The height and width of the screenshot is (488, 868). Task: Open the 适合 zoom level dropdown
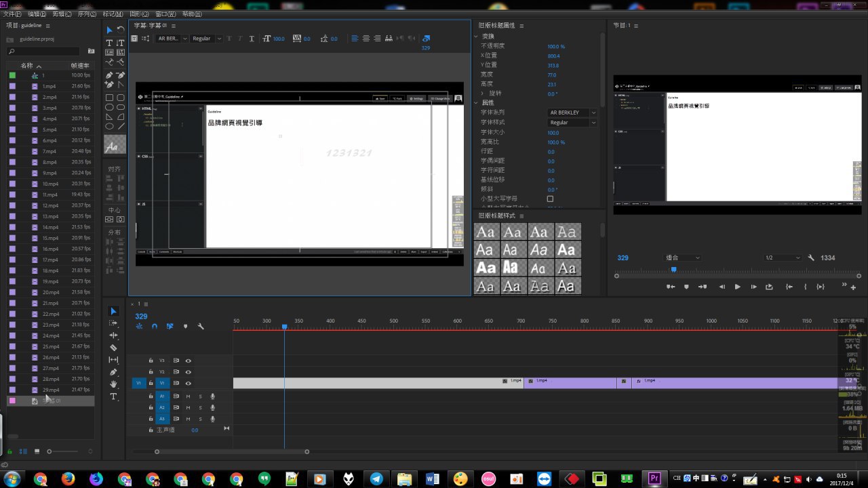point(682,258)
